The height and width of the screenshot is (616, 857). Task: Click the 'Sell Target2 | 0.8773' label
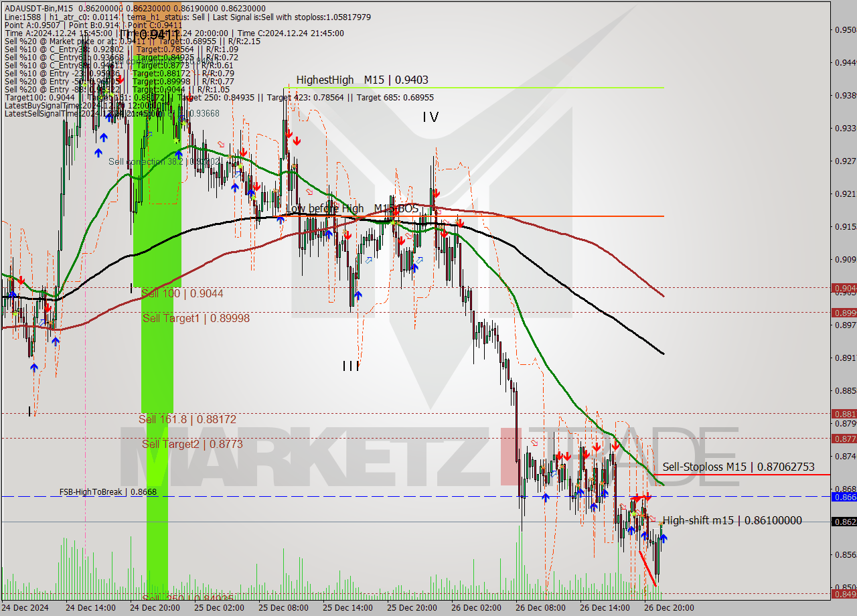tap(192, 444)
